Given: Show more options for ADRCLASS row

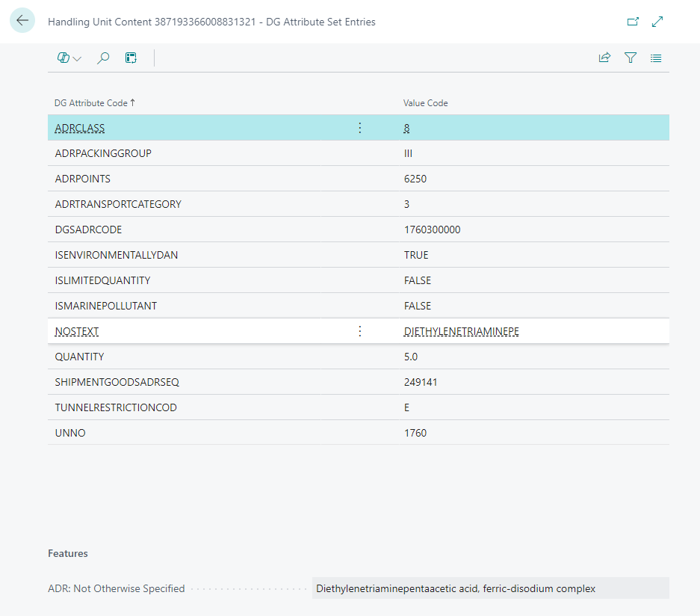Looking at the screenshot, I should (360, 128).
